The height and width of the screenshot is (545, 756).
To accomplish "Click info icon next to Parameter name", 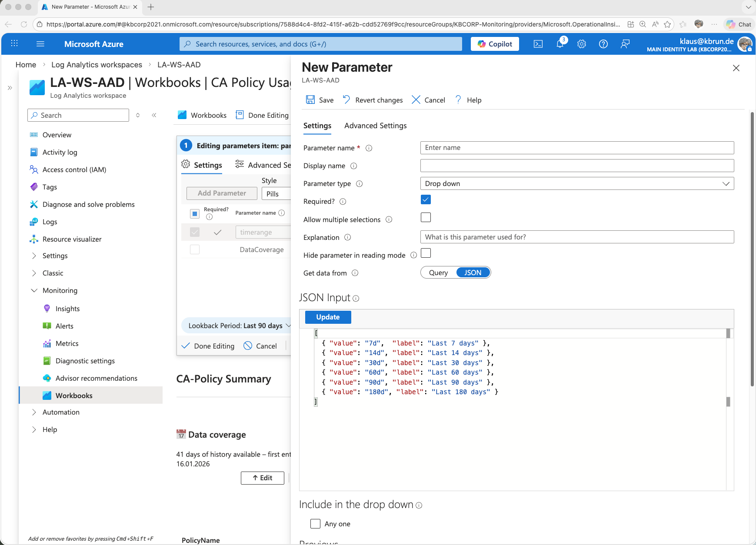I will (x=369, y=148).
